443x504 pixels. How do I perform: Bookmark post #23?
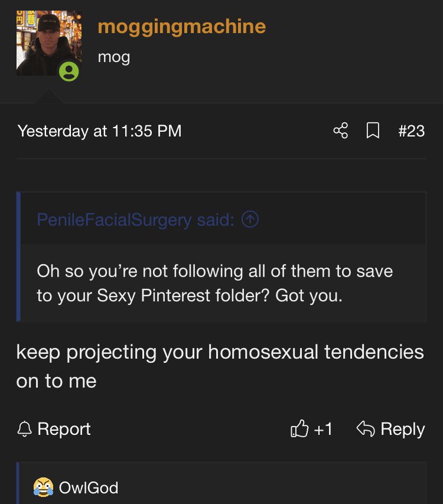[x=373, y=131]
